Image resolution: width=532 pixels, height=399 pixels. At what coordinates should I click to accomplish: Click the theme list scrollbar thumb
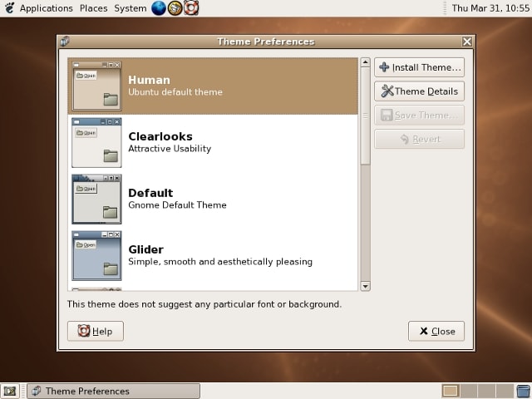(365, 116)
